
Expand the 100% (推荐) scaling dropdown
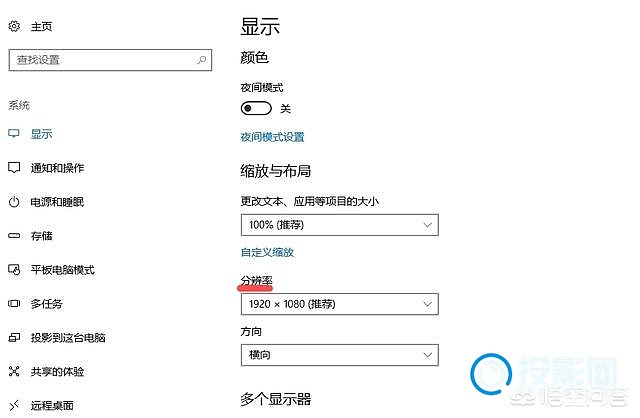(340, 225)
